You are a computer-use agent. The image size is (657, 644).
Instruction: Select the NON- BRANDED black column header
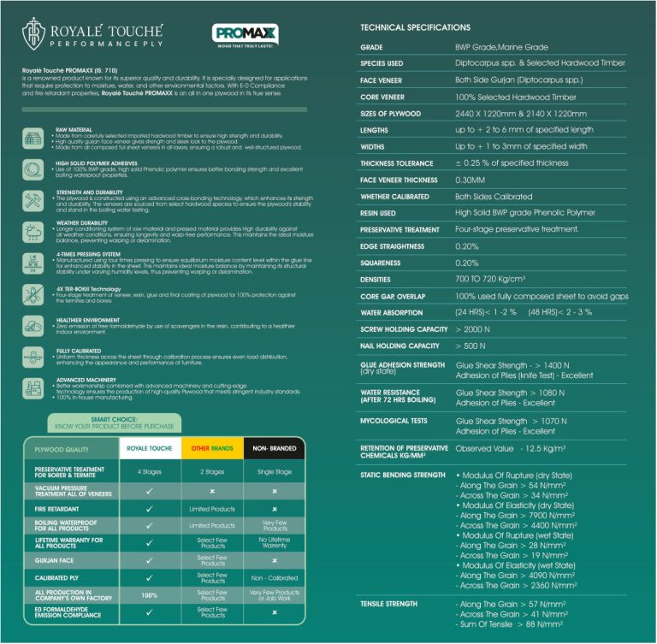[274, 448]
